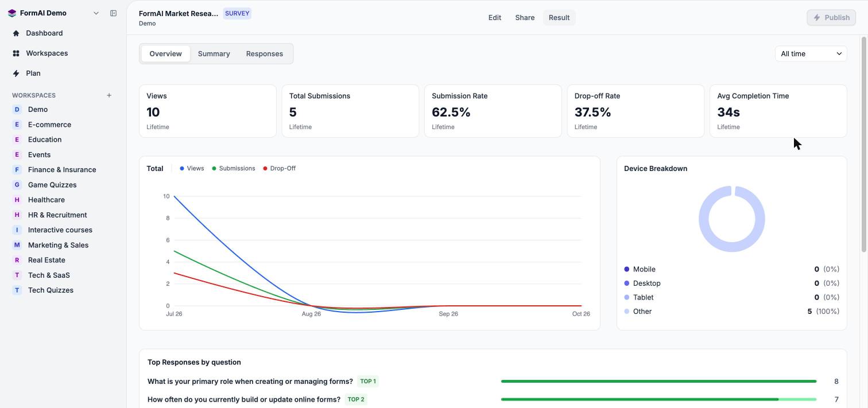Click the Marketing & Sales letter badge
This screenshot has width=868, height=408.
coord(17,245)
